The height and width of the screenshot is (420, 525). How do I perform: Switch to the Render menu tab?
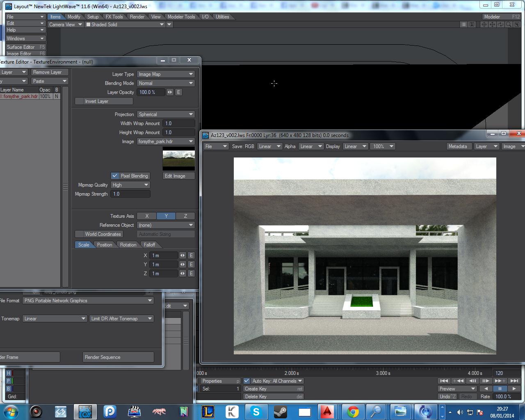pyautogui.click(x=137, y=17)
